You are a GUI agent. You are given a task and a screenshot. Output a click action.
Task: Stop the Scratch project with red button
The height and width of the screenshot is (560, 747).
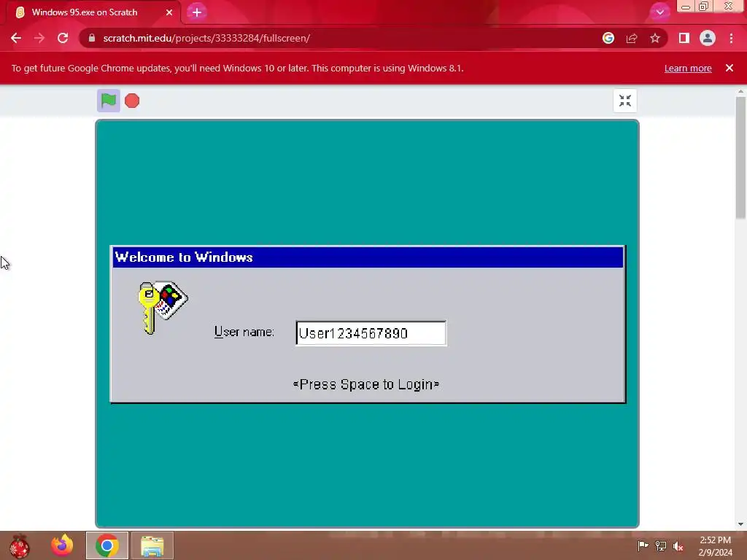132,101
